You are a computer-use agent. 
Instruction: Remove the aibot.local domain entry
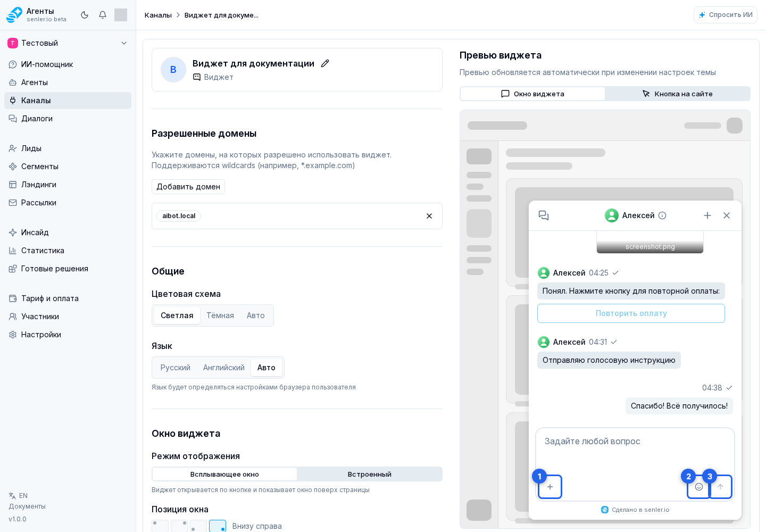pyautogui.click(x=429, y=216)
